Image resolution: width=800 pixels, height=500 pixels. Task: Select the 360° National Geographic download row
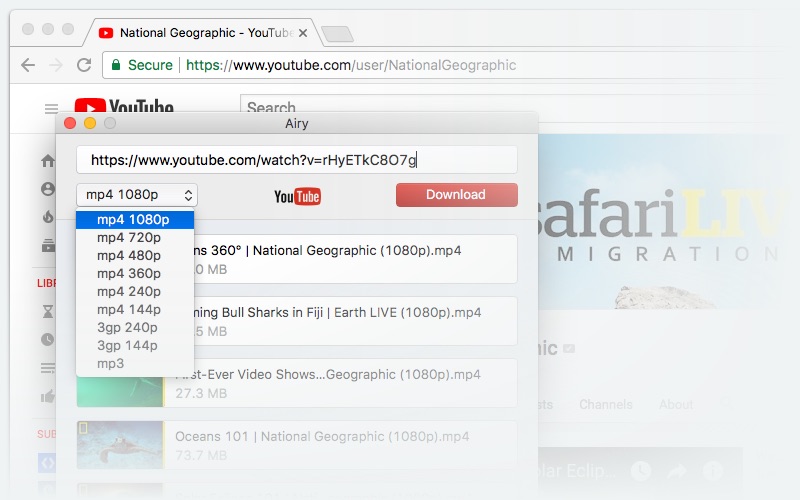[355, 259]
